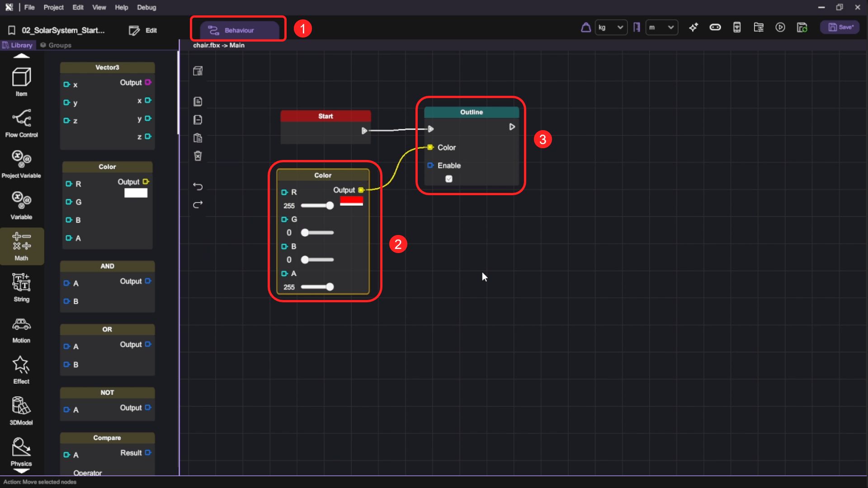The height and width of the screenshot is (488, 868).
Task: Click the play preview icon in toolbar
Action: (x=780, y=28)
